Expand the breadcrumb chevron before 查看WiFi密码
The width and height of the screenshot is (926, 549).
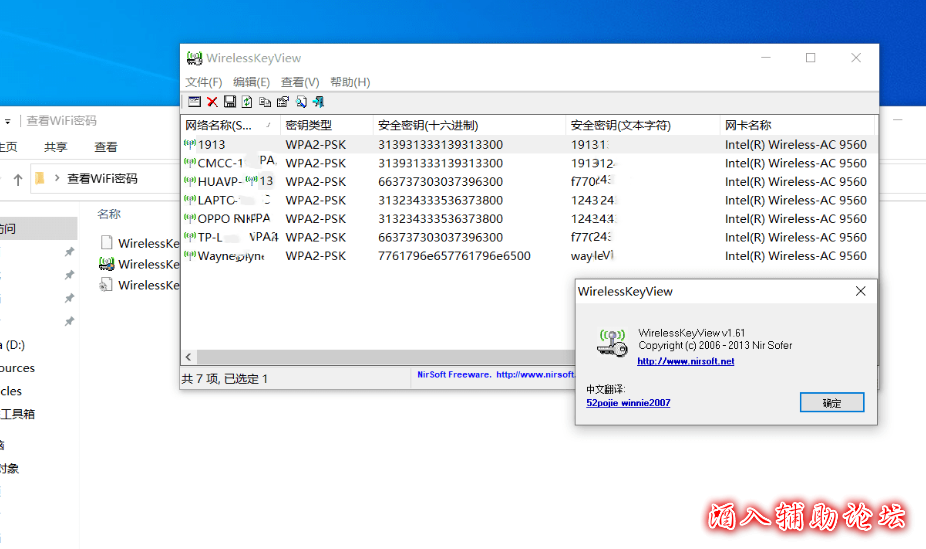[59, 180]
